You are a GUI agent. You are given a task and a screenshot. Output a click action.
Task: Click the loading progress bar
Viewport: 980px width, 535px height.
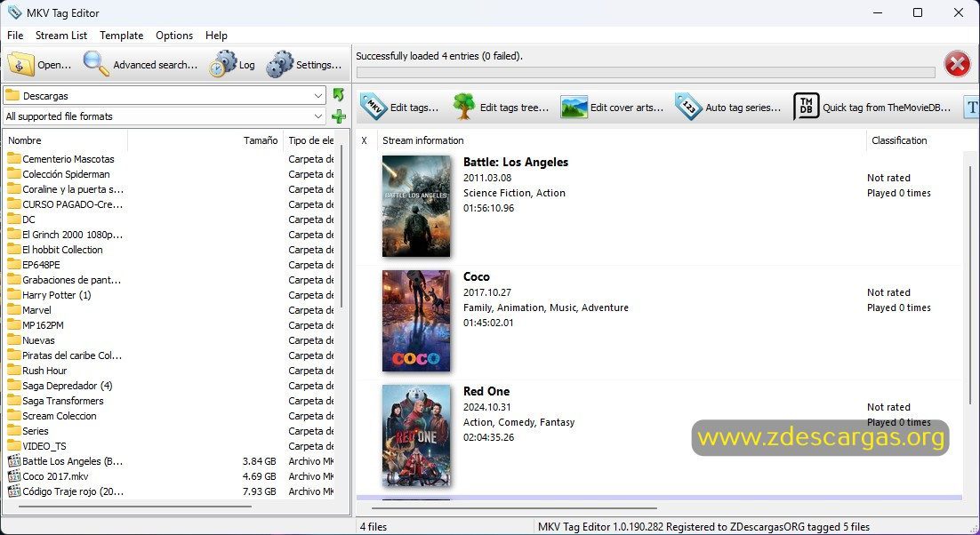[x=646, y=72]
